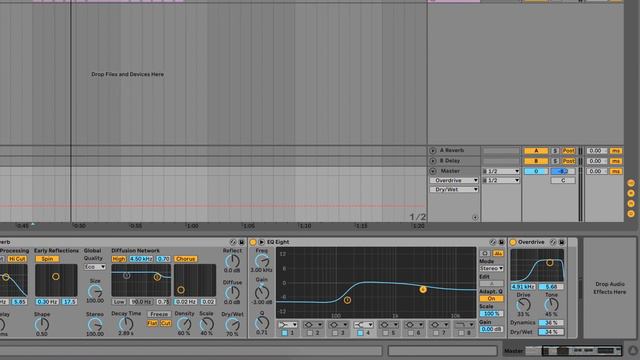Toggle Reverb Chorus switch
Image resolution: width=640 pixels, height=360 pixels.
point(186,259)
